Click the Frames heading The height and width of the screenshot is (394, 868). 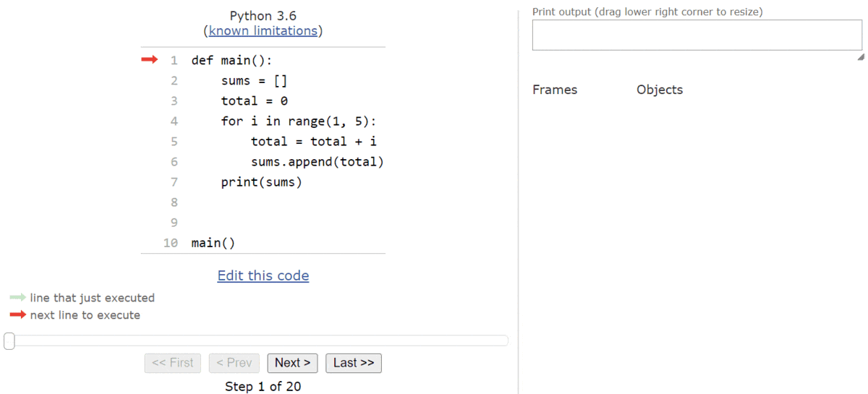coord(555,90)
